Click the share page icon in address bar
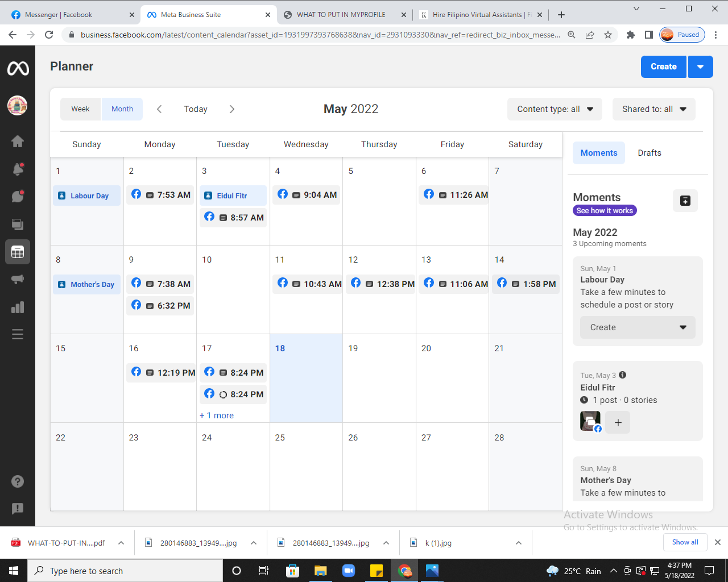The image size is (728, 582). 590,35
